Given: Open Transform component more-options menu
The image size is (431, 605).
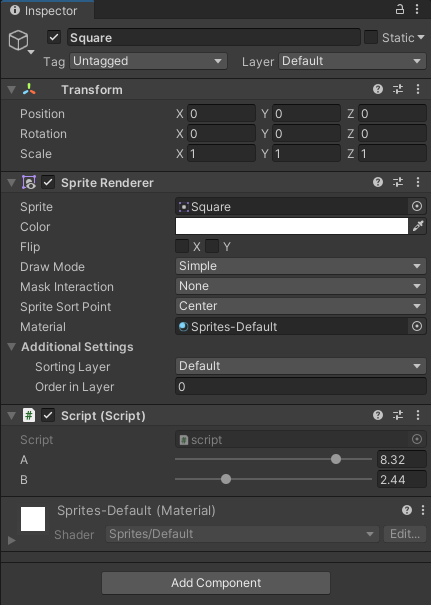Looking at the screenshot, I should 418,90.
